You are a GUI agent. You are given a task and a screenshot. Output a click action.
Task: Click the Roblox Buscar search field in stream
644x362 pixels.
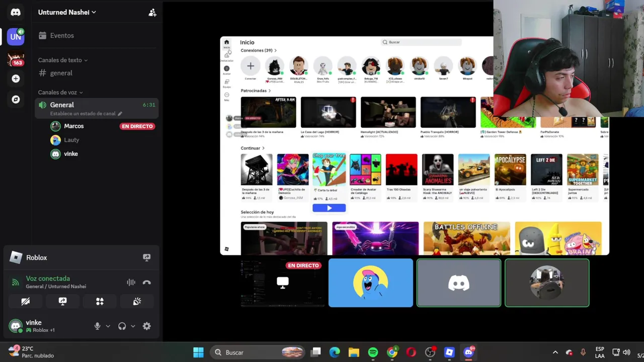[421, 42]
